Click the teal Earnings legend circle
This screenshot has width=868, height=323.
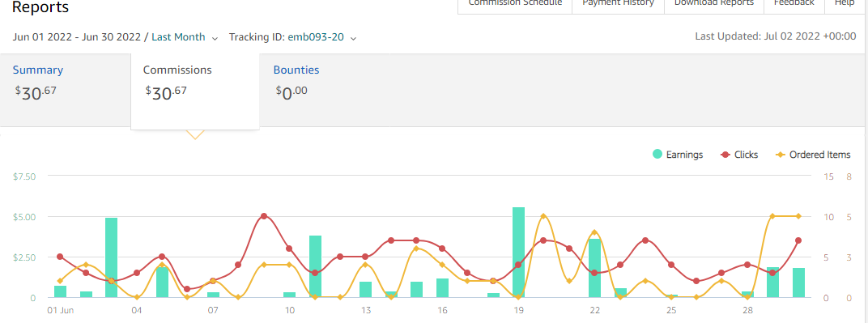pyautogui.click(x=657, y=155)
